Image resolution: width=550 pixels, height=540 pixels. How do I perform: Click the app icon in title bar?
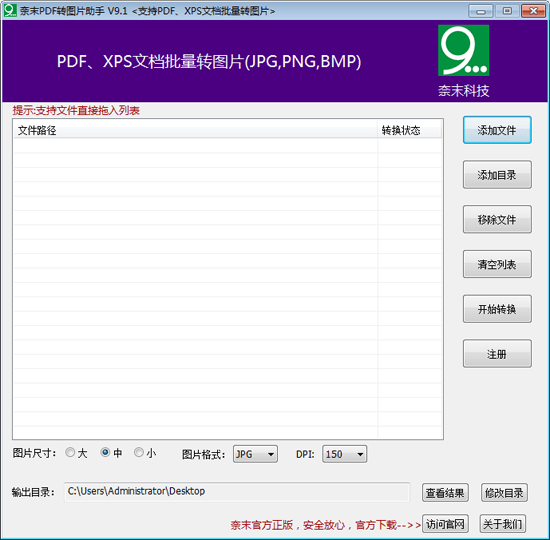tap(10, 10)
